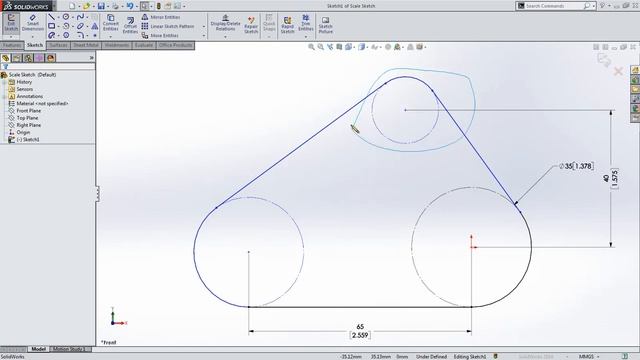The width and height of the screenshot is (640, 360).
Task: Switch to the Office Products tab
Action: tap(176, 45)
